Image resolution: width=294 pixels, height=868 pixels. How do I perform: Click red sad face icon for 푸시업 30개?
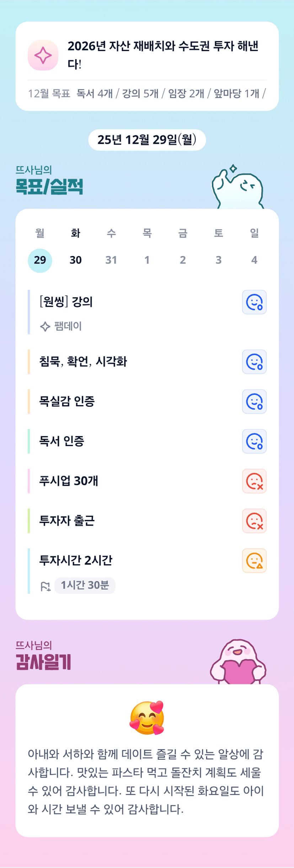(x=254, y=481)
